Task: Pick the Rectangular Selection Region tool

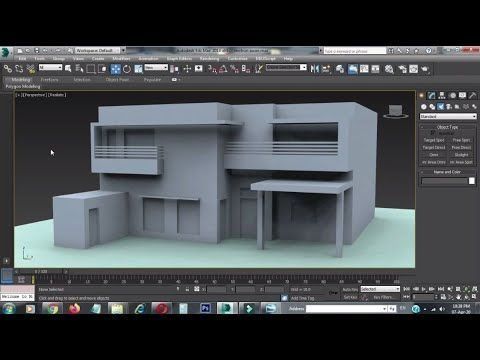Action: [91, 69]
